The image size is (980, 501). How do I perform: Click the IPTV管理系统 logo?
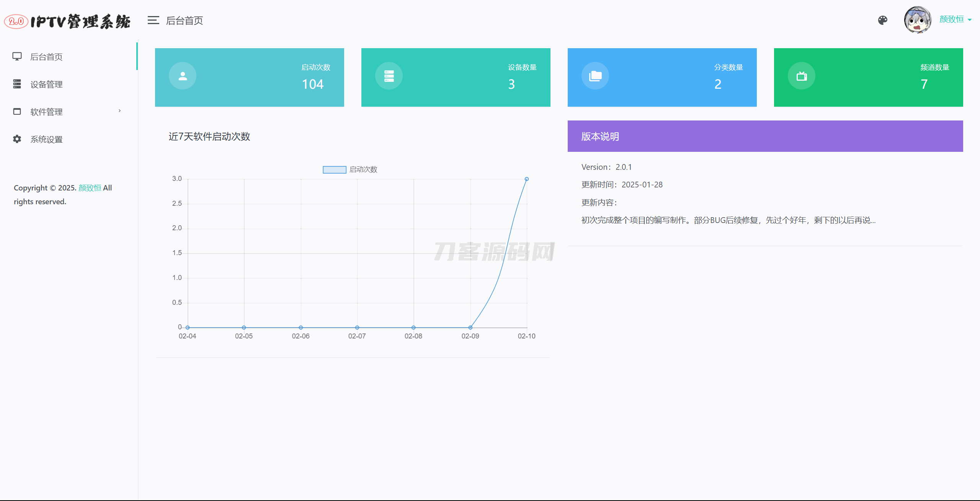click(68, 21)
